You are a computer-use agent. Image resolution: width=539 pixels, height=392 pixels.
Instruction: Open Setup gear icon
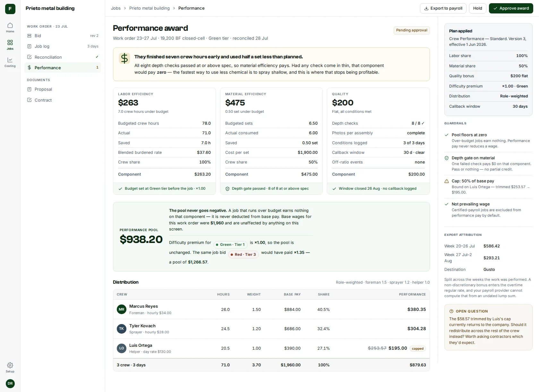10,365
